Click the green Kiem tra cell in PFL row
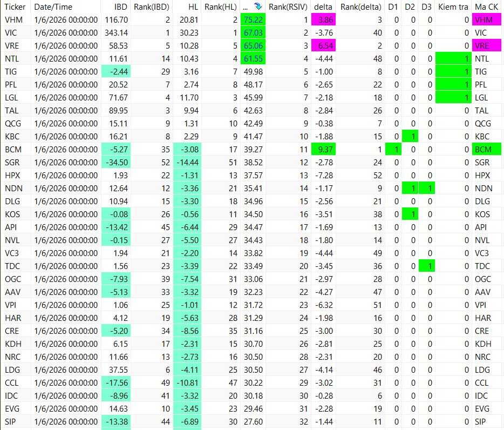The height and width of the screenshot is (430, 504). [453, 85]
